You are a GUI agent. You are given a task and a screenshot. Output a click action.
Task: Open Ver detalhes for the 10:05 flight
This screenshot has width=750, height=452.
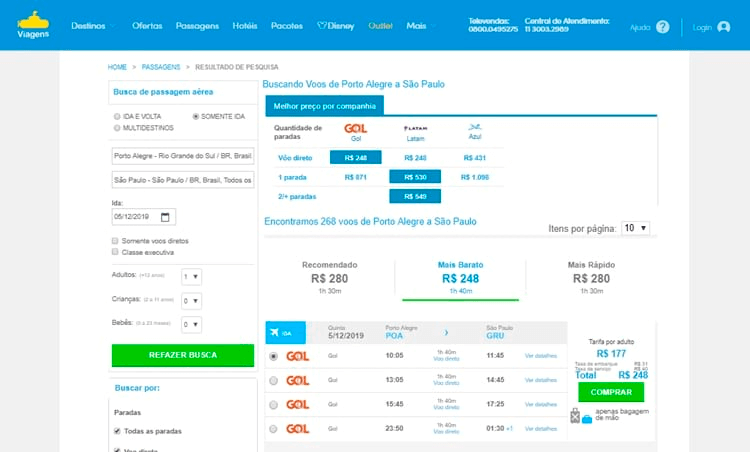point(540,356)
